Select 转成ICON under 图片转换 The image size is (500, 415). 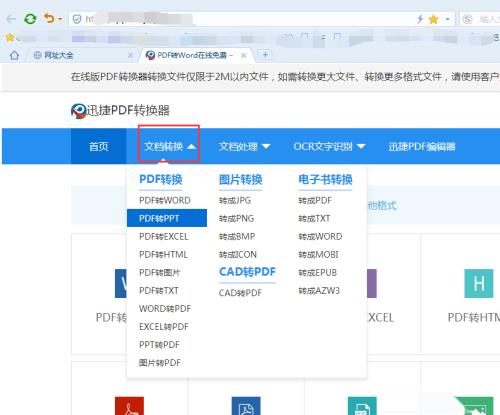pos(238,254)
